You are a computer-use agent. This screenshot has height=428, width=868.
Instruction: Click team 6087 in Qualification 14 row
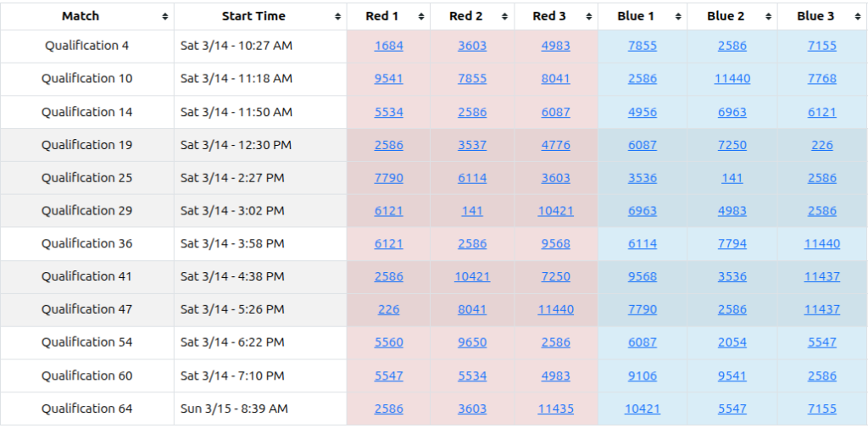pyautogui.click(x=556, y=112)
